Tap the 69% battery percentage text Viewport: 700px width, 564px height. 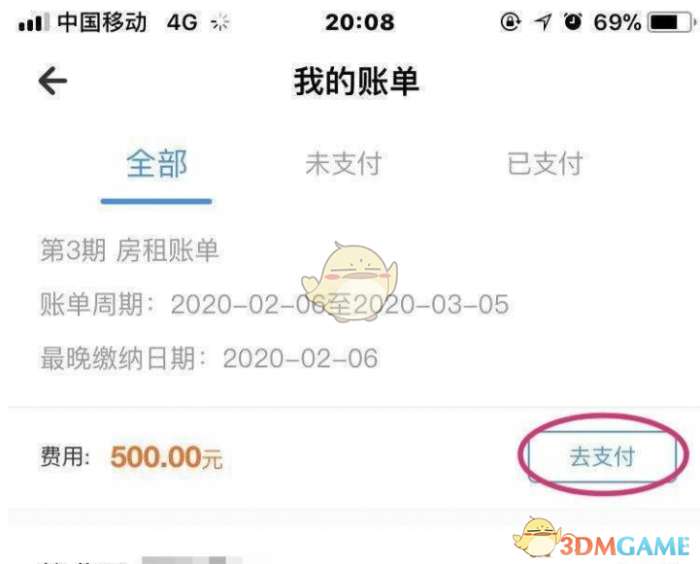click(617, 22)
